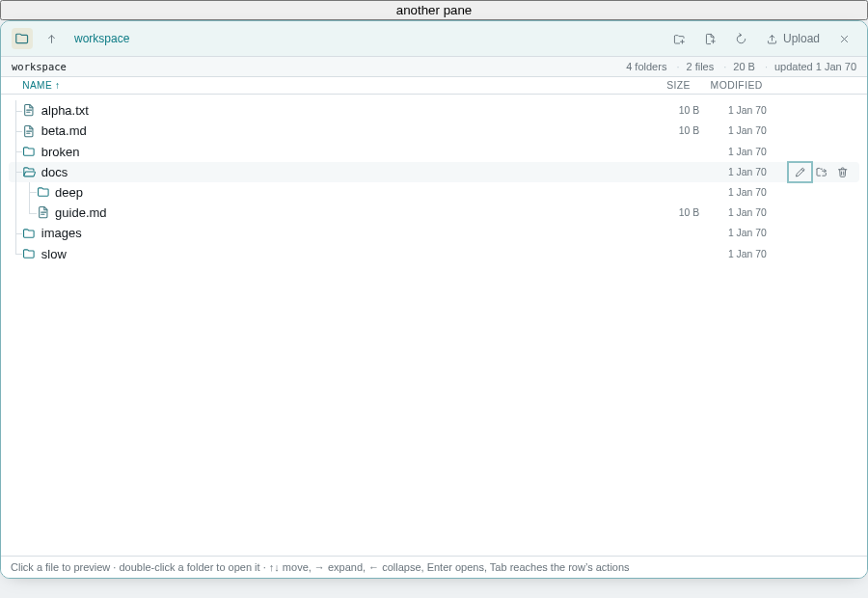Expand the images folder via its folder icon
The height and width of the screenshot is (598, 868).
[x=29, y=233]
